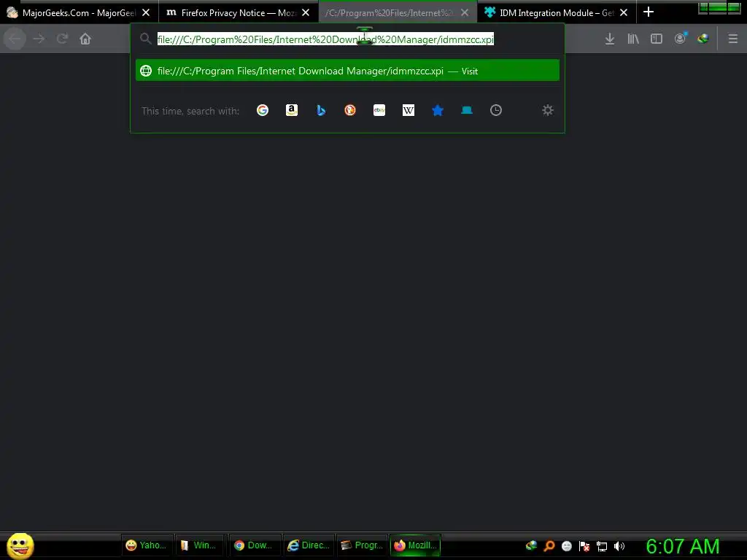The image size is (747, 560).
Task: Search open tabs icon in the urlbar
Action: pyautogui.click(x=467, y=111)
